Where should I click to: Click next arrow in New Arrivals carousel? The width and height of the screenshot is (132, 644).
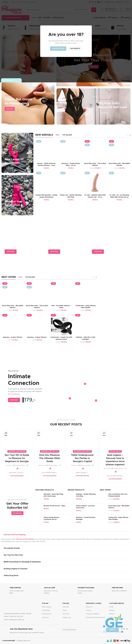point(130,135)
